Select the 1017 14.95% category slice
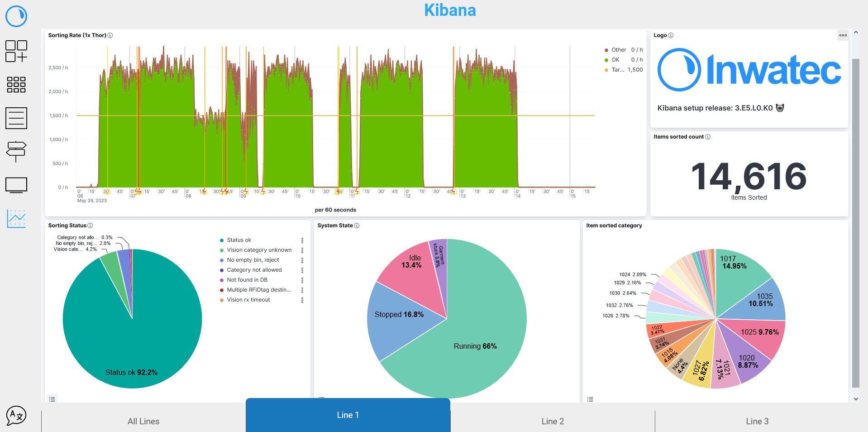 click(x=734, y=263)
